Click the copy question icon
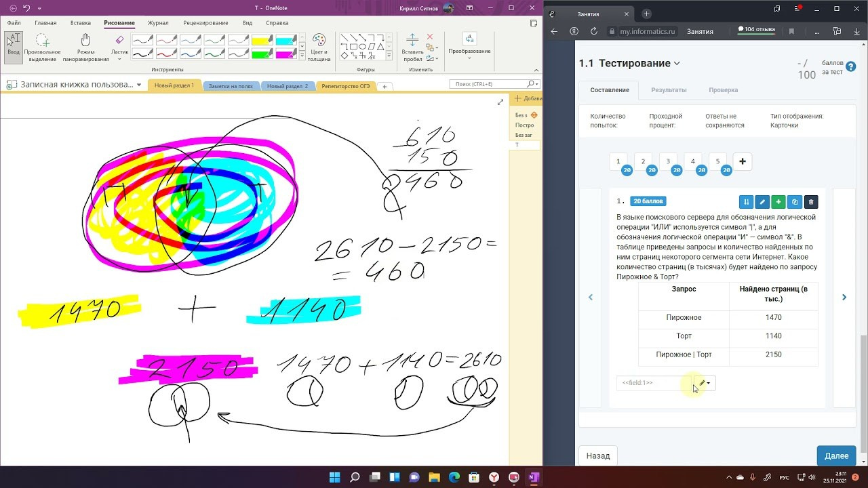The height and width of the screenshot is (488, 868). coord(795,201)
